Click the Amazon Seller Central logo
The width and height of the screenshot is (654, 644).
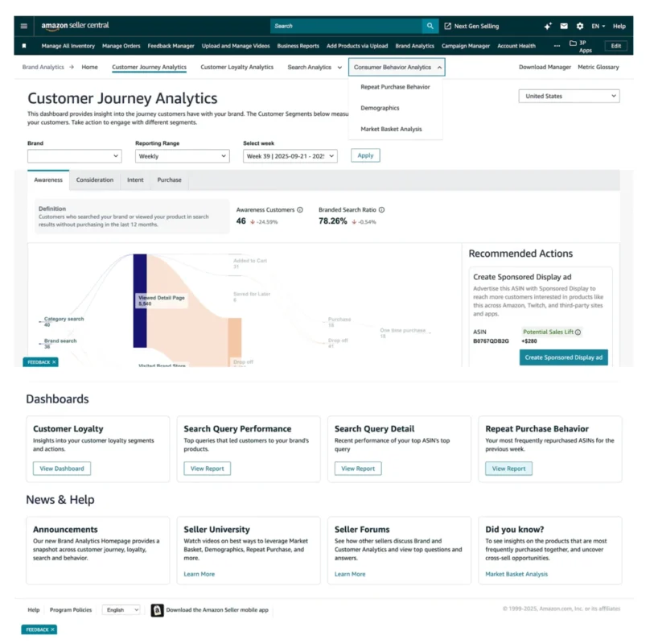(x=74, y=25)
